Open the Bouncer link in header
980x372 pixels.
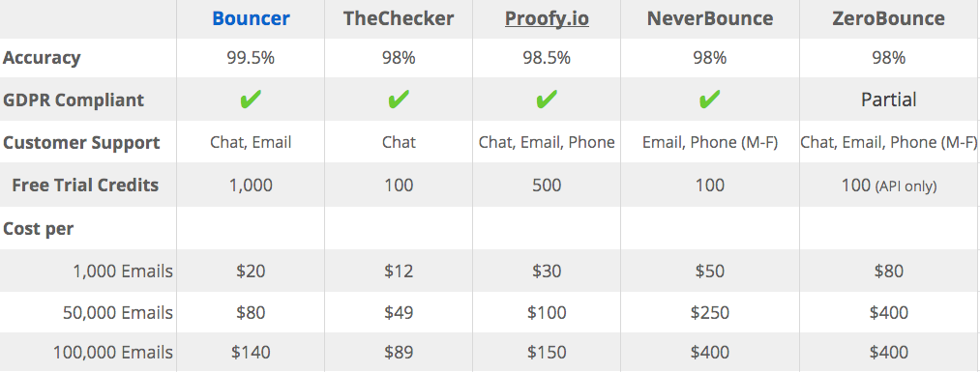[251, 18]
